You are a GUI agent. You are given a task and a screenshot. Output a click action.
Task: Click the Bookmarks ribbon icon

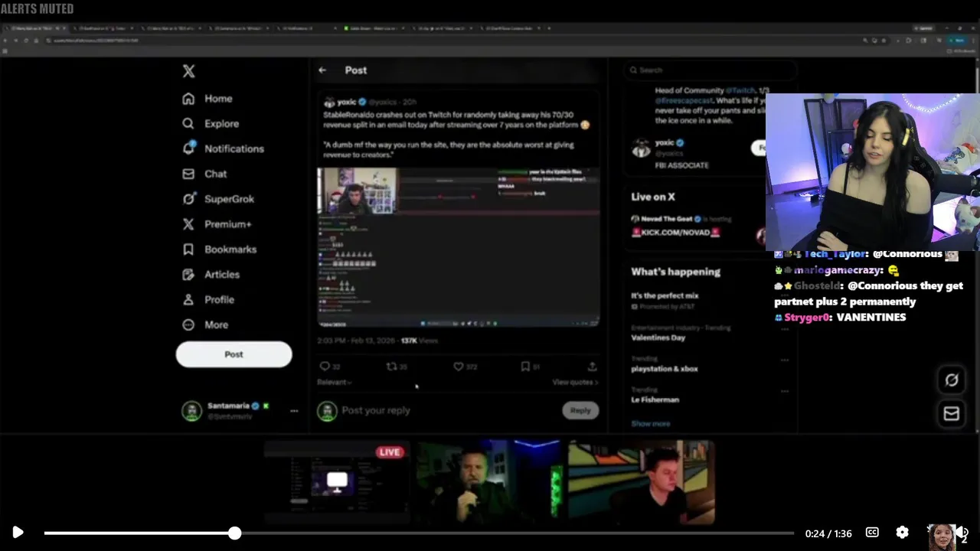pyautogui.click(x=188, y=249)
